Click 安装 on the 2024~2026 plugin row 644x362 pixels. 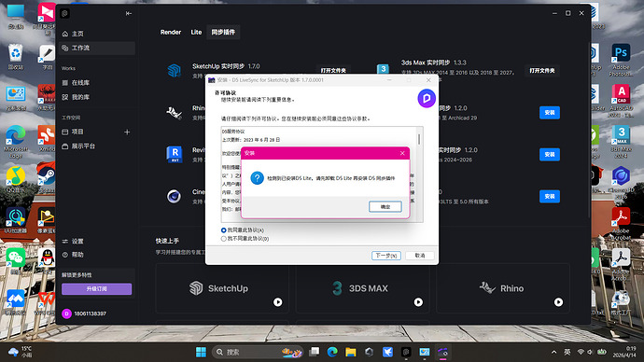click(550, 154)
